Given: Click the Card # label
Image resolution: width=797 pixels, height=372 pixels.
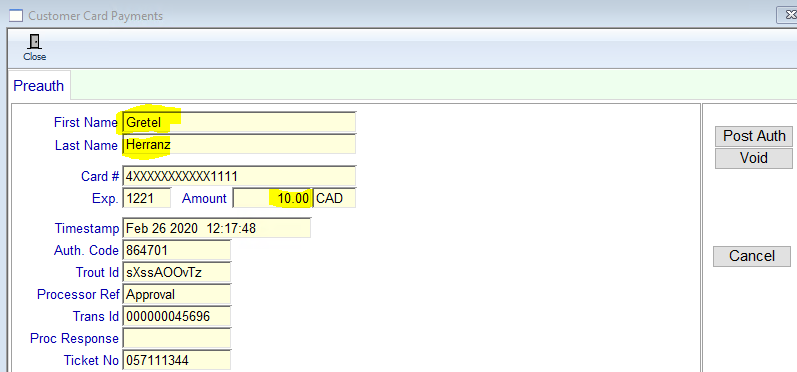Looking at the screenshot, I should coord(100,176).
